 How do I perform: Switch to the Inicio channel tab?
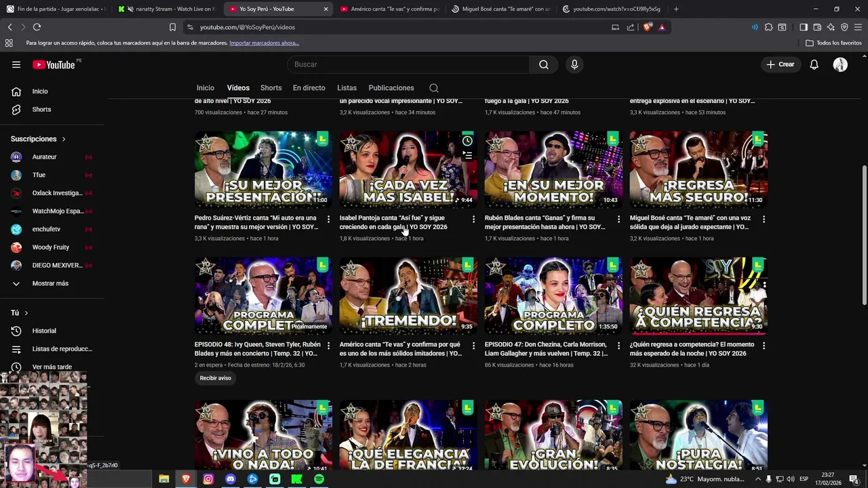coord(205,88)
